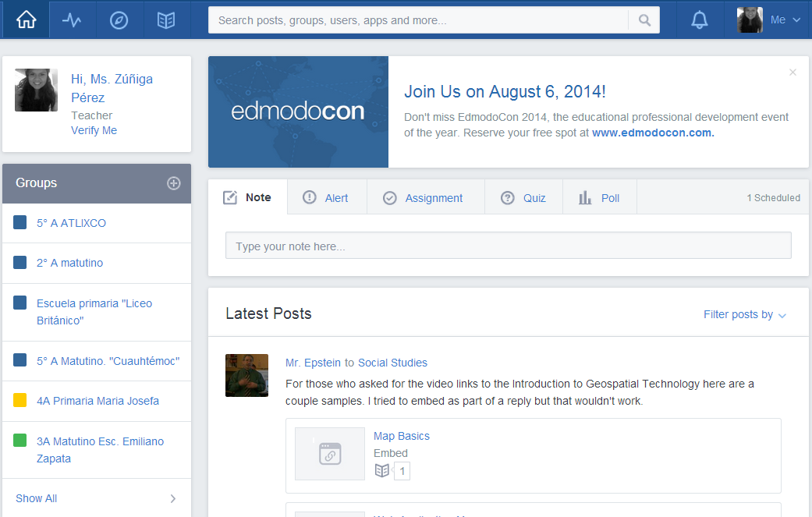812x517 pixels.
Task: Click the Alert exclamation icon
Action: [x=309, y=197]
